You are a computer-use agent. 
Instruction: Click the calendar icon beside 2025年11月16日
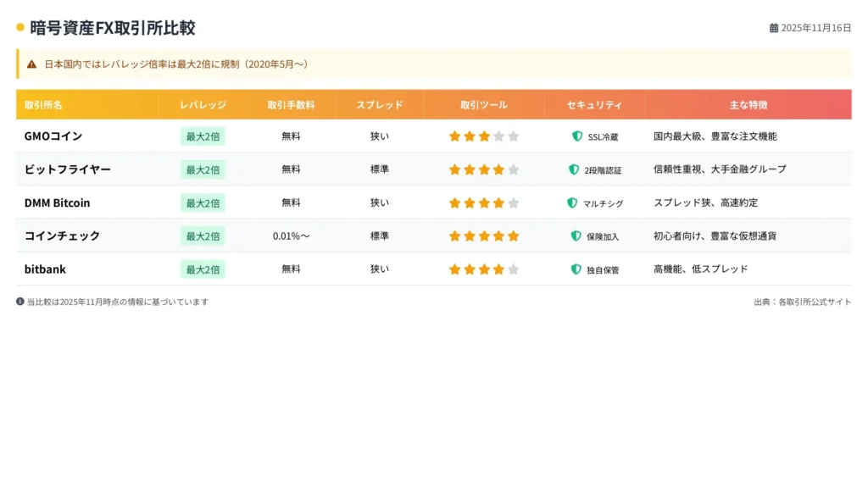774,28
